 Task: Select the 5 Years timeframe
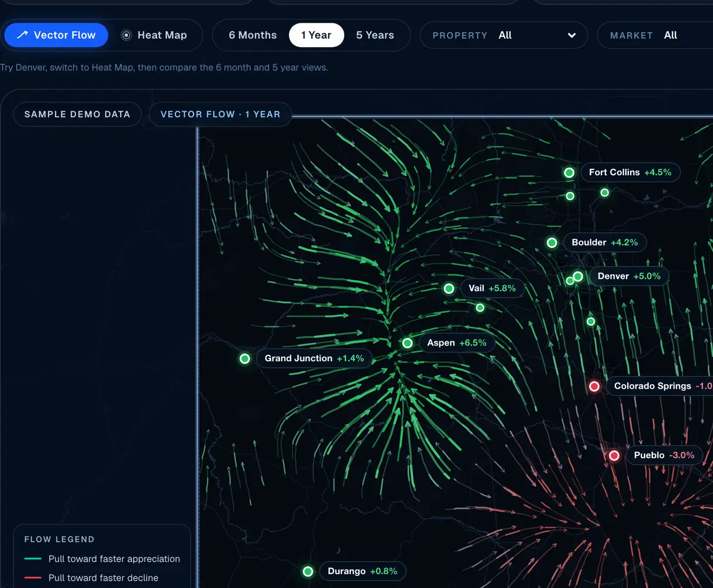(375, 35)
